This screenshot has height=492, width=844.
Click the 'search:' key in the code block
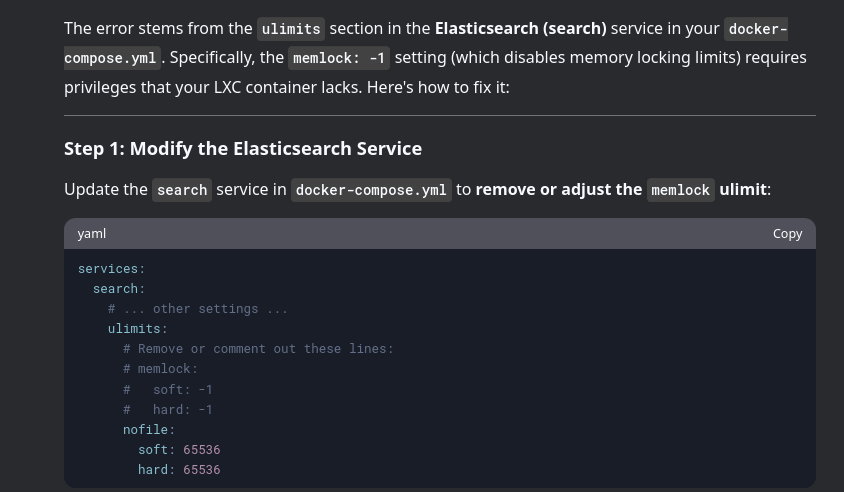(x=119, y=289)
